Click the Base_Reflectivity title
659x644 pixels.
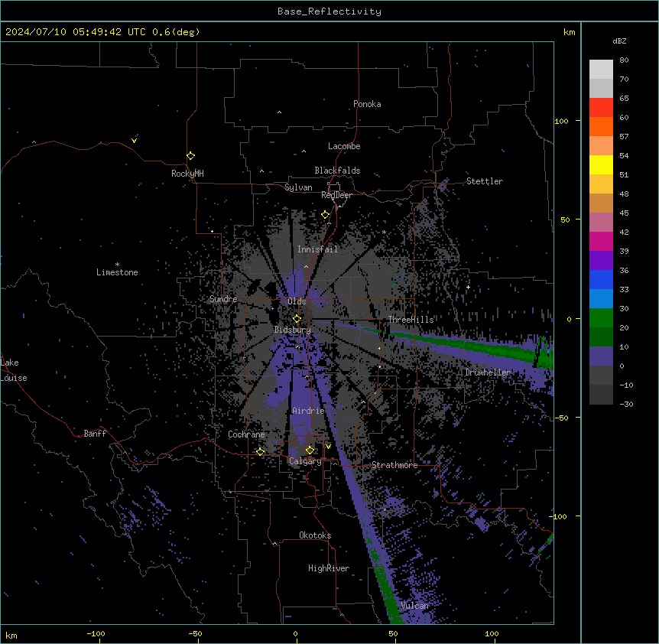click(x=329, y=11)
